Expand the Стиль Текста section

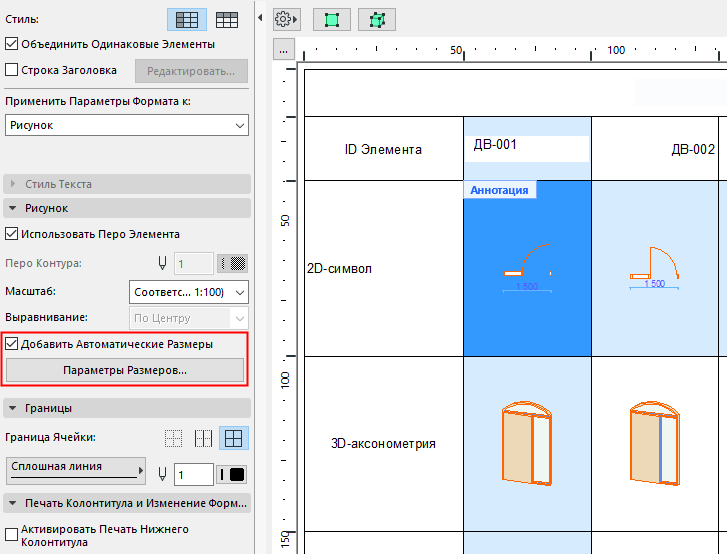coord(127,184)
